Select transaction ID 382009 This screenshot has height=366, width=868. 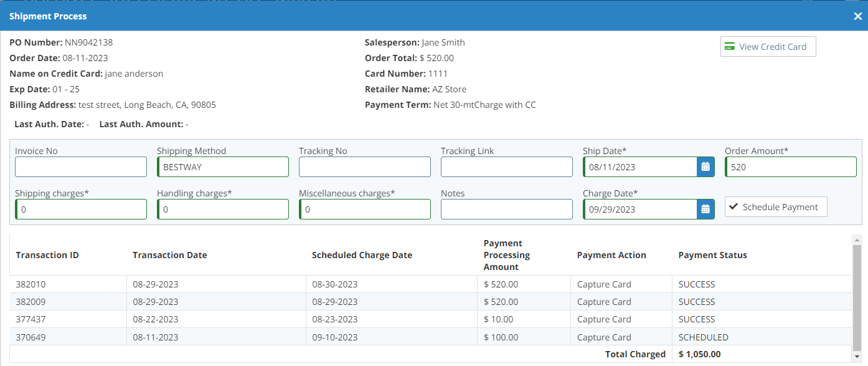pyautogui.click(x=31, y=302)
